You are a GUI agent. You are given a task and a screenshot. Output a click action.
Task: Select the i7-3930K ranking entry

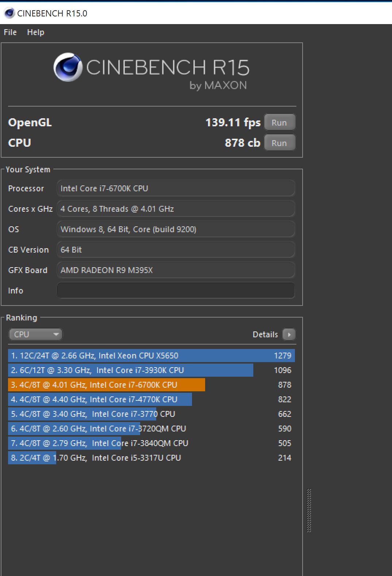(x=151, y=370)
